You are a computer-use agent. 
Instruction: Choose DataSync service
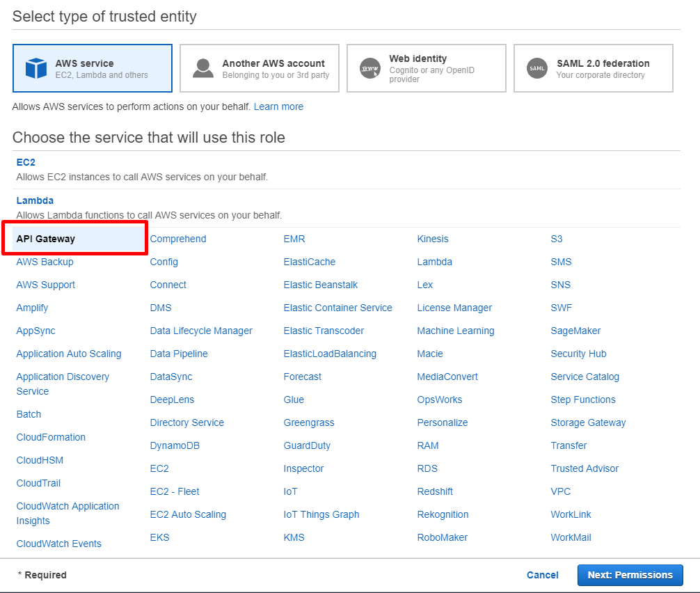(x=171, y=377)
